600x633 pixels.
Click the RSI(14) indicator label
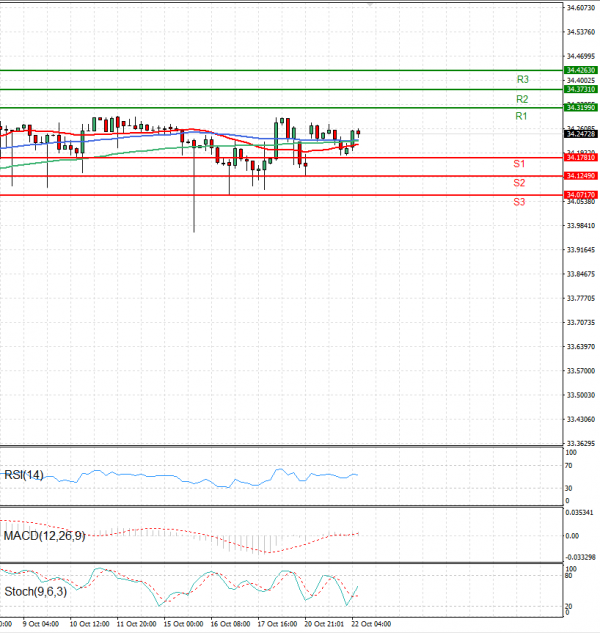point(23,475)
